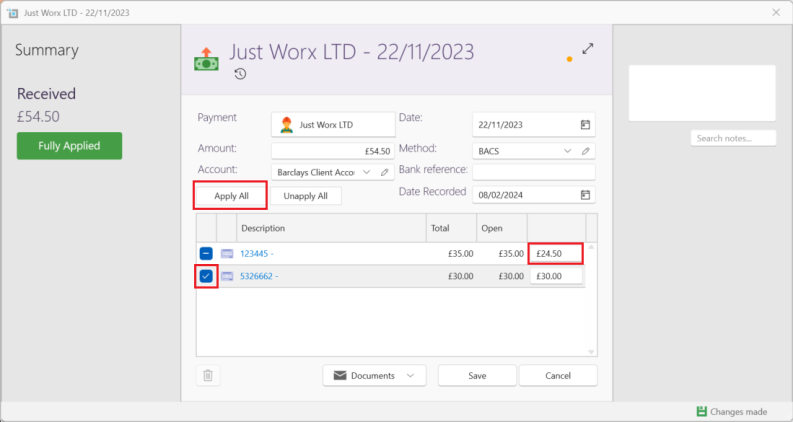Open invoice link 5326662
Image resolution: width=793 pixels, height=422 pixels.
pyautogui.click(x=259, y=276)
